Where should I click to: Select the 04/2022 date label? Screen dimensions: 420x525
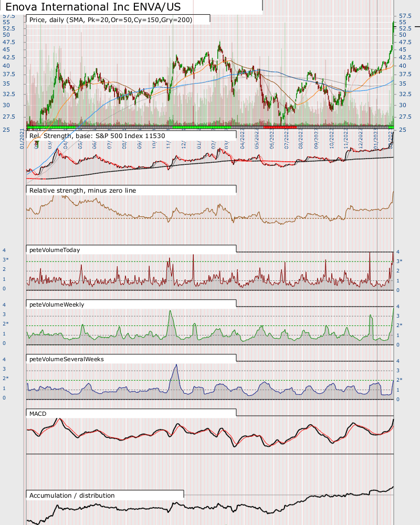243,139
